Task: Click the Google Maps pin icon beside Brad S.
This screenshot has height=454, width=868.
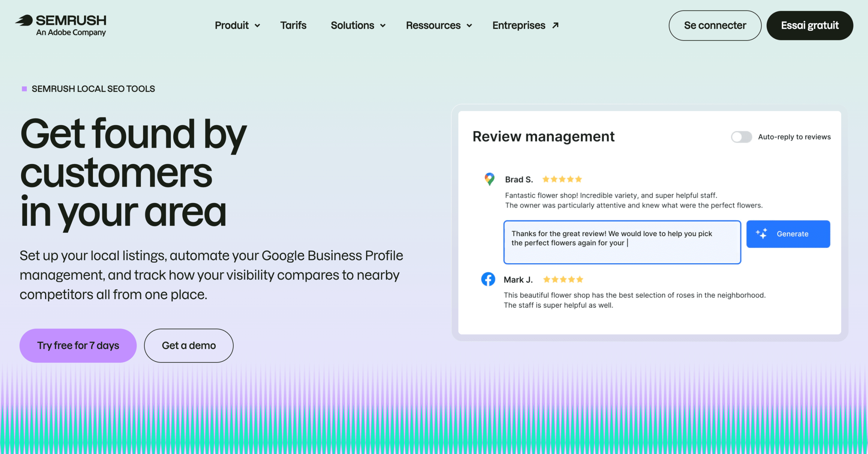Action: click(489, 179)
